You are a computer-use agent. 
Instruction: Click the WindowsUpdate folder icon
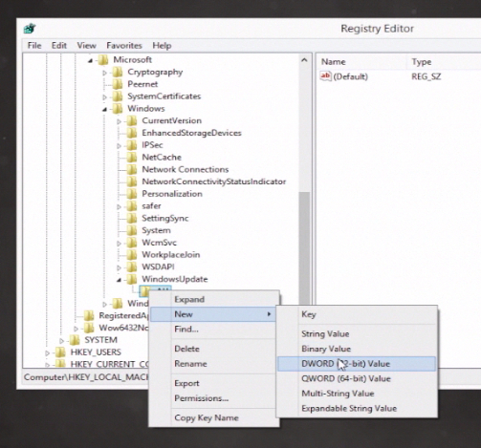(x=132, y=279)
